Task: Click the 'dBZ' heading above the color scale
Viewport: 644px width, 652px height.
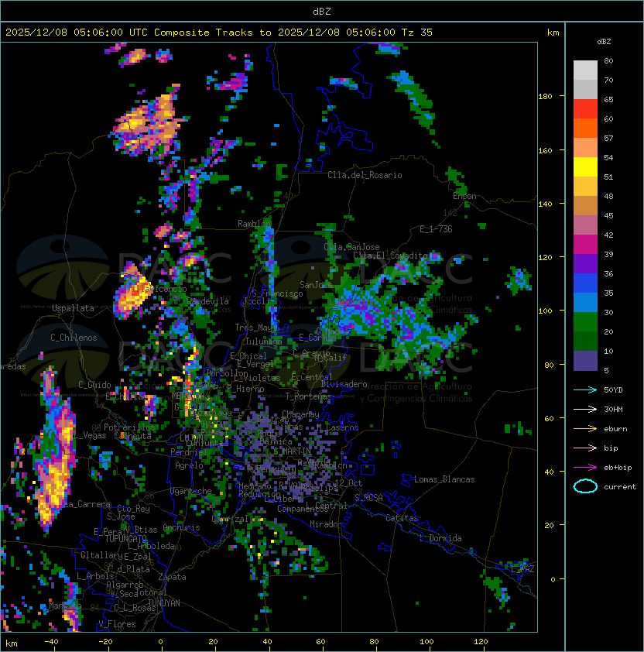Action: 604,42
